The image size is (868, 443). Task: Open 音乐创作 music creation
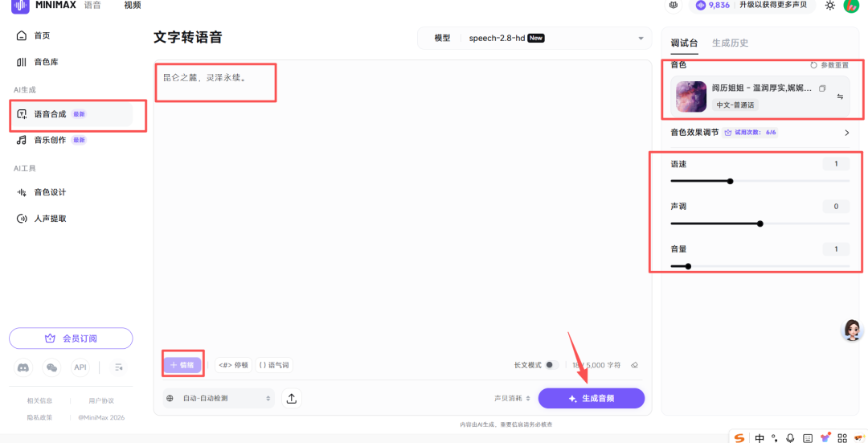tap(51, 140)
